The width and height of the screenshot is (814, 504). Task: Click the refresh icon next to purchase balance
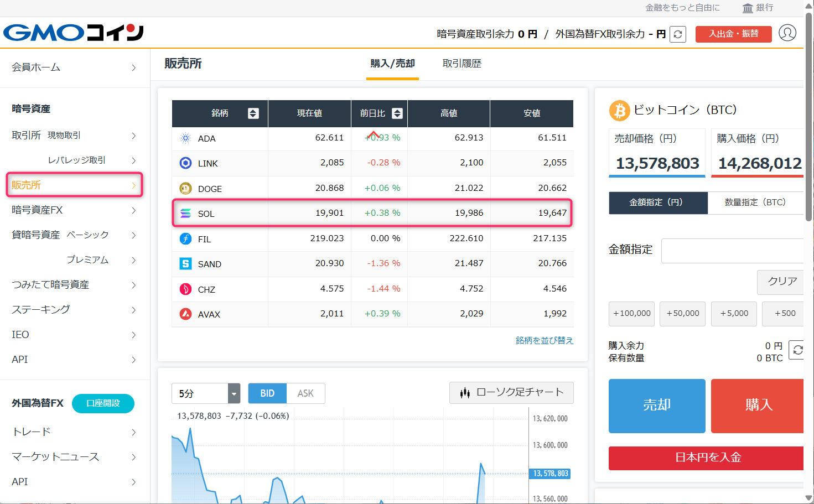pos(797,350)
